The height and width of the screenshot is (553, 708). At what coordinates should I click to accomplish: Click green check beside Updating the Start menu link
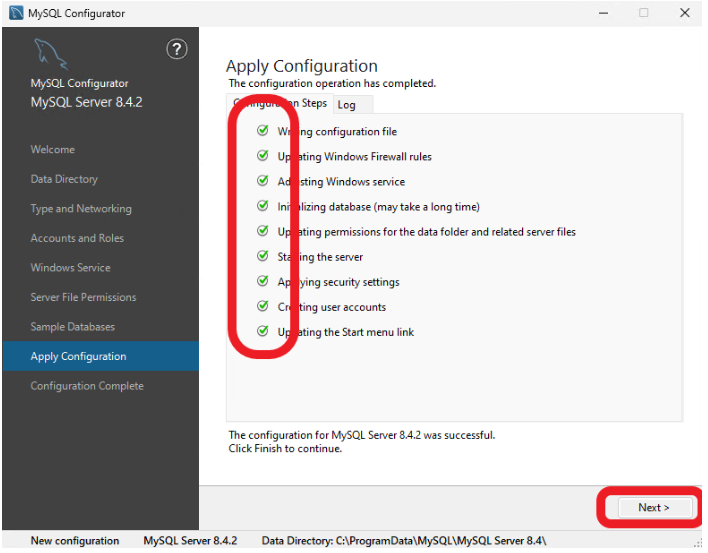click(x=262, y=331)
